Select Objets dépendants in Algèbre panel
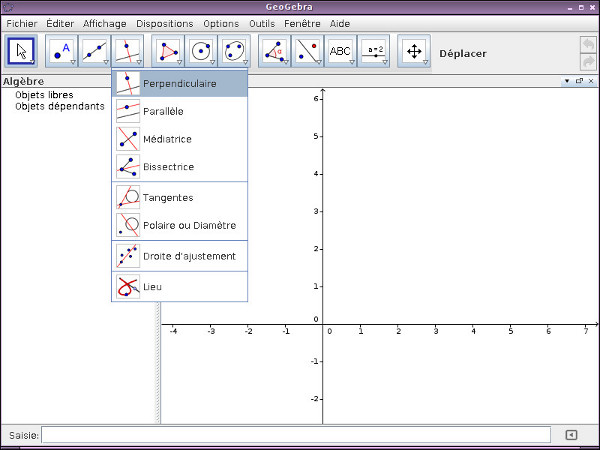Image resolution: width=600 pixels, height=450 pixels. click(60, 106)
